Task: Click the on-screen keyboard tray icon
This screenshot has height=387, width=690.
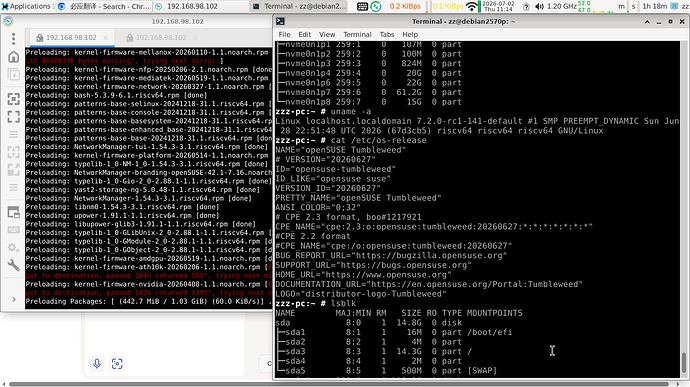Action: (362, 6)
